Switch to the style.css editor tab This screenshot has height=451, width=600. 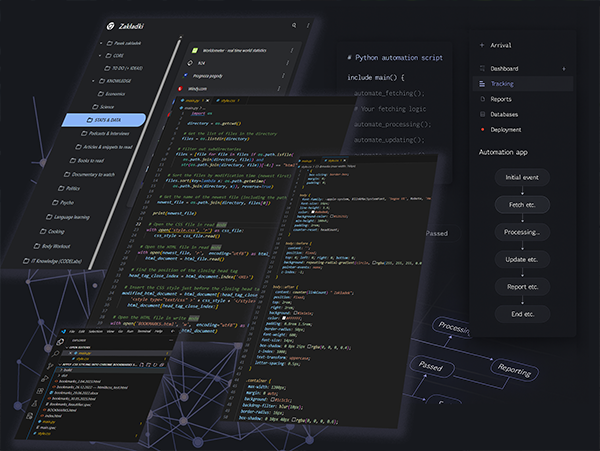tap(228, 100)
